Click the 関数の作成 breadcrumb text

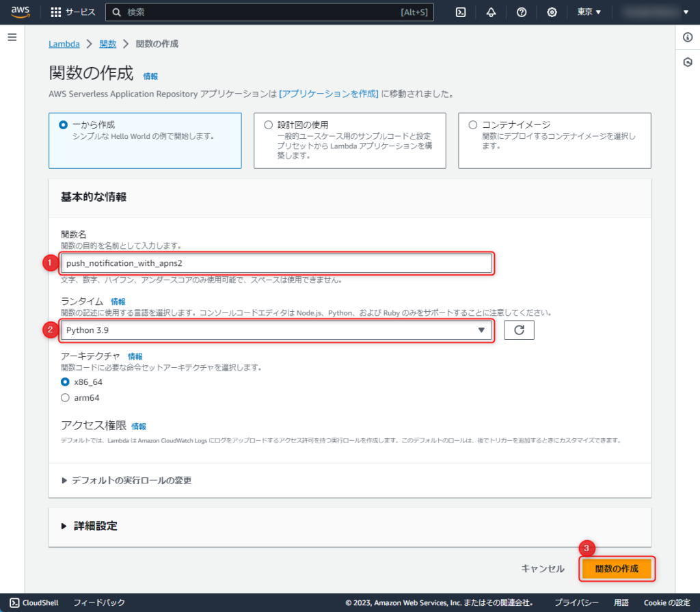(157, 44)
